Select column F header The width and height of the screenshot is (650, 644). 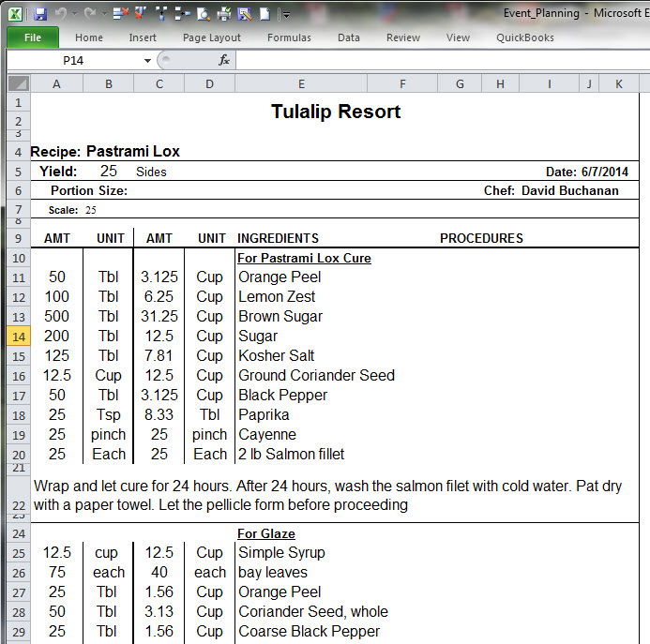(x=402, y=84)
